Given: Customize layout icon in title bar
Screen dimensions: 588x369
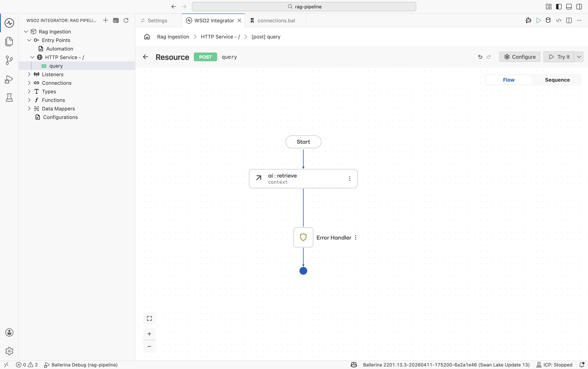Looking at the screenshot, I should click(549, 7).
